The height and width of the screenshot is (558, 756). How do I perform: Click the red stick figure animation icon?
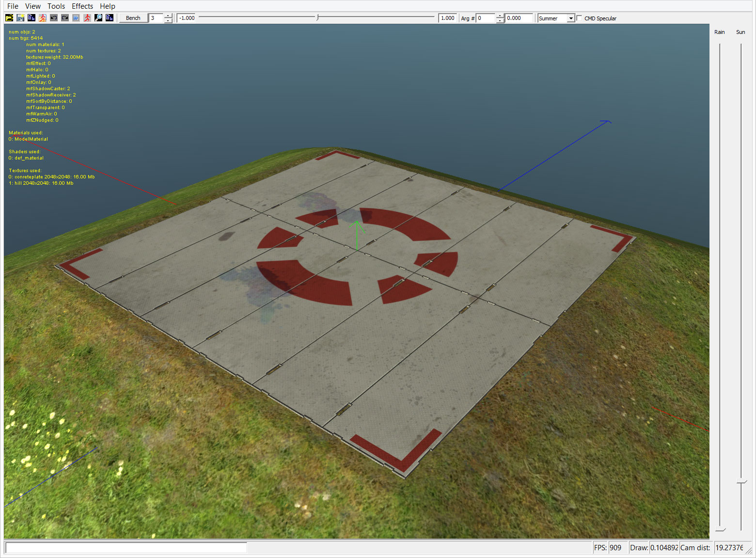tap(87, 17)
